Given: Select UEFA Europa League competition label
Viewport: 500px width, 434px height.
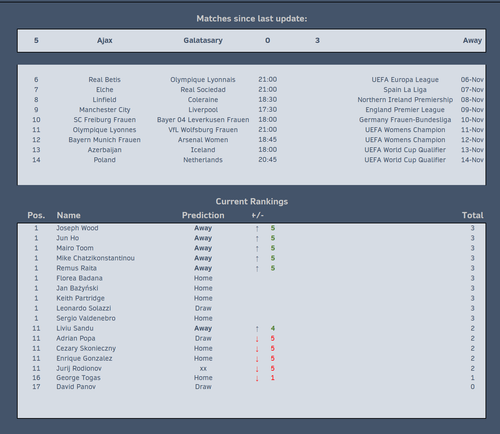Looking at the screenshot, I should point(405,80).
